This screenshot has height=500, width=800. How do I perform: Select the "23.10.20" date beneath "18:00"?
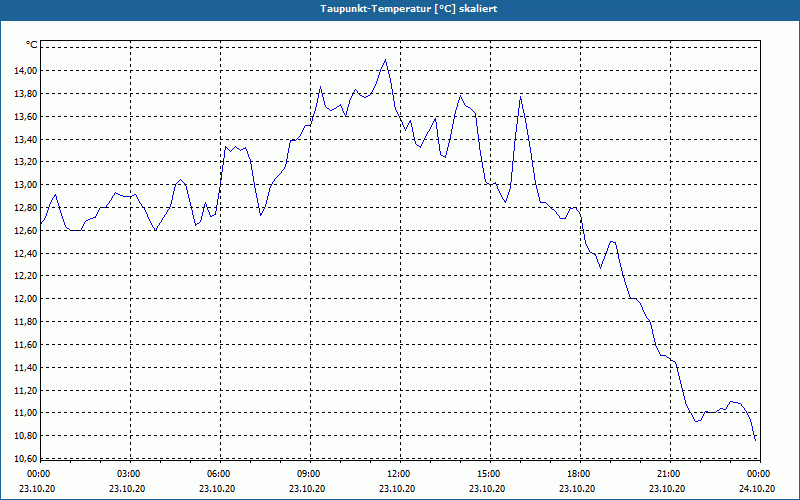pyautogui.click(x=578, y=488)
